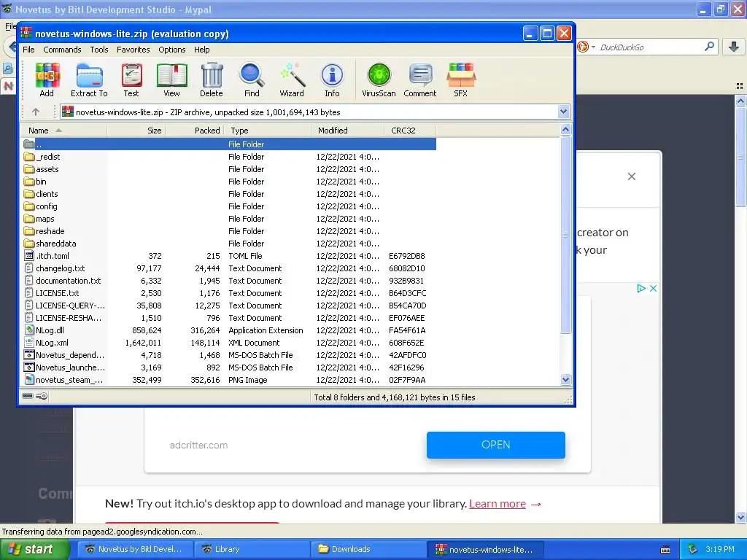
Task: Open the Favorites menu
Action: tap(133, 50)
